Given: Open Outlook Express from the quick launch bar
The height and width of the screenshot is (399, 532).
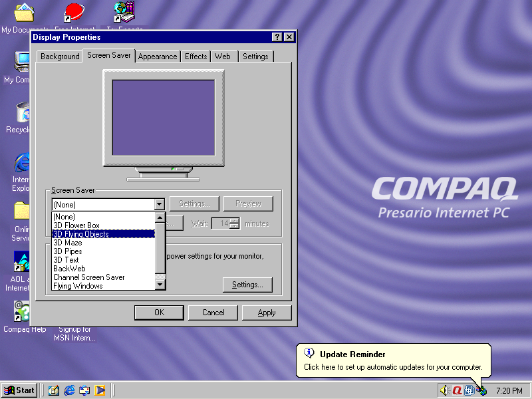Looking at the screenshot, I should [84, 390].
